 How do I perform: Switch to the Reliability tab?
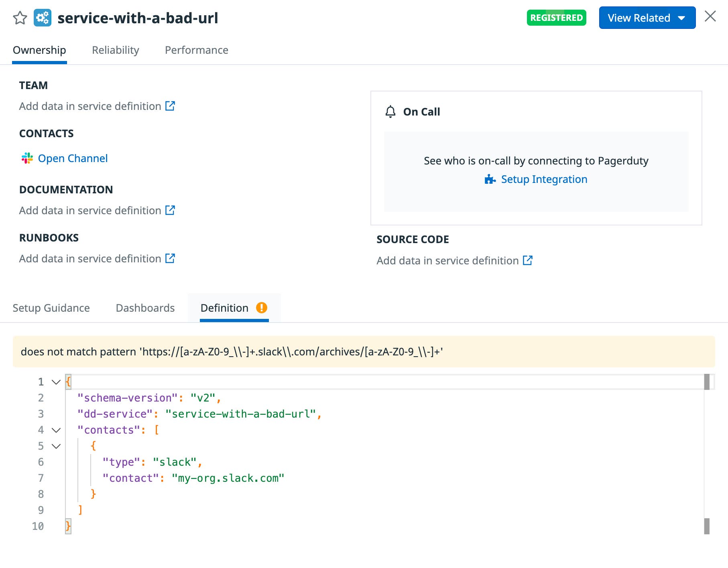[116, 50]
